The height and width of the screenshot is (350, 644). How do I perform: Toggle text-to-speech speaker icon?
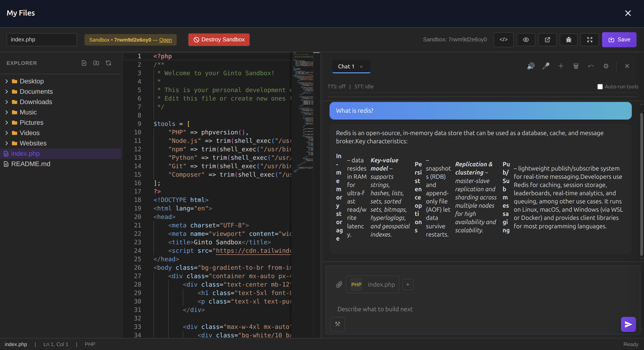click(x=530, y=66)
